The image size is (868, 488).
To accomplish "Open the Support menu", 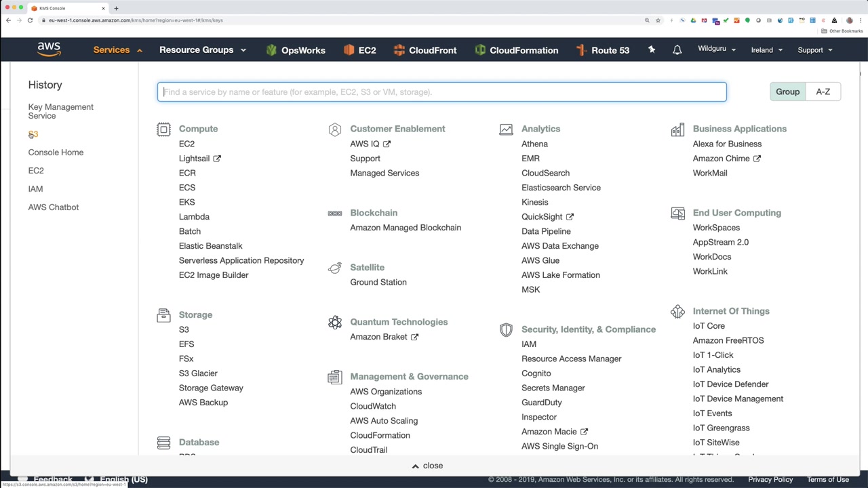I will pyautogui.click(x=814, y=50).
